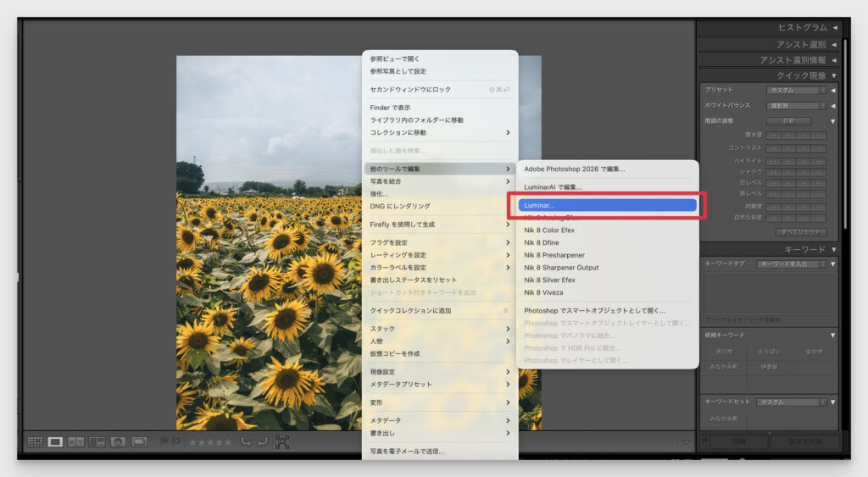This screenshot has height=477, width=868.
Task: Open キーワードタグ dropdown
Action: pyautogui.click(x=792, y=264)
